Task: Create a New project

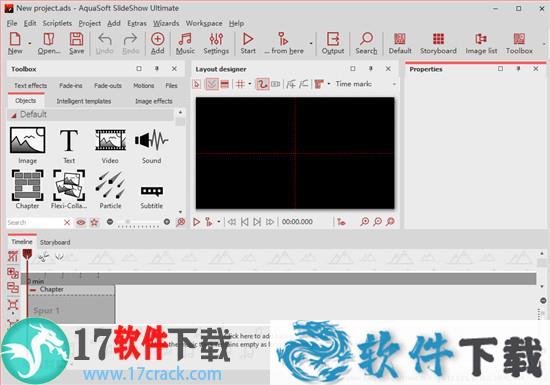Action: (x=15, y=43)
